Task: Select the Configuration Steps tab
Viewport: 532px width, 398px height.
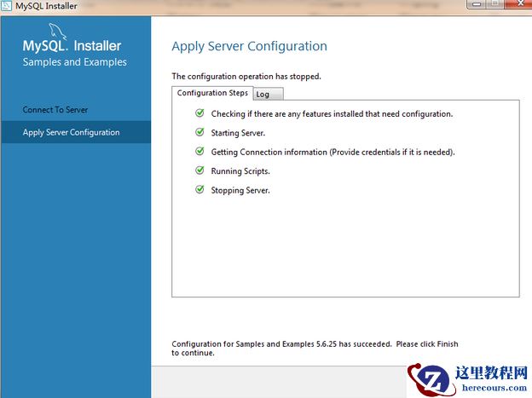Action: [x=212, y=93]
